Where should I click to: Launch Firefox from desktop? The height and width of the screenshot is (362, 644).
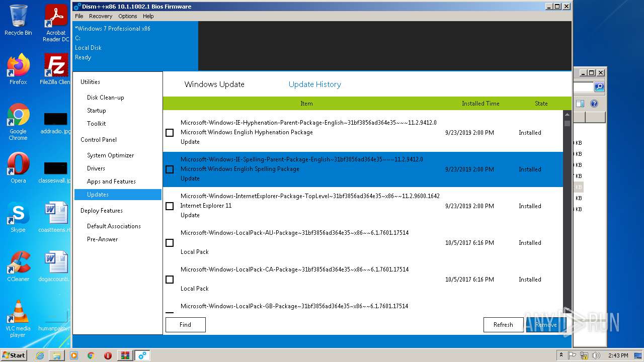(x=18, y=69)
